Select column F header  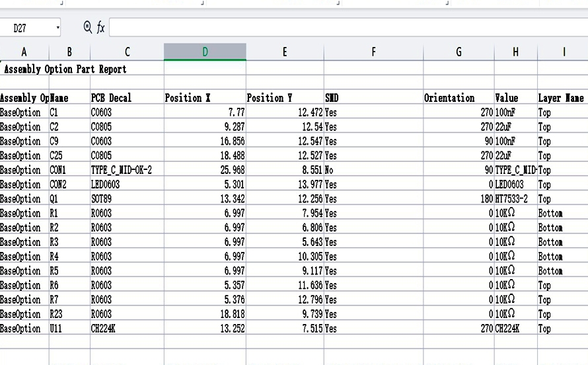(x=373, y=52)
